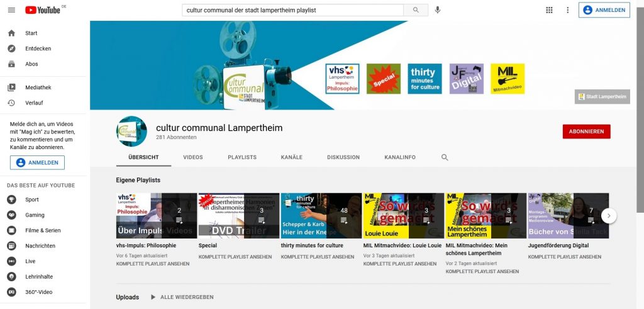View complete Jugendförderung Digital playlist
The image size is (644, 309).
pos(565,257)
